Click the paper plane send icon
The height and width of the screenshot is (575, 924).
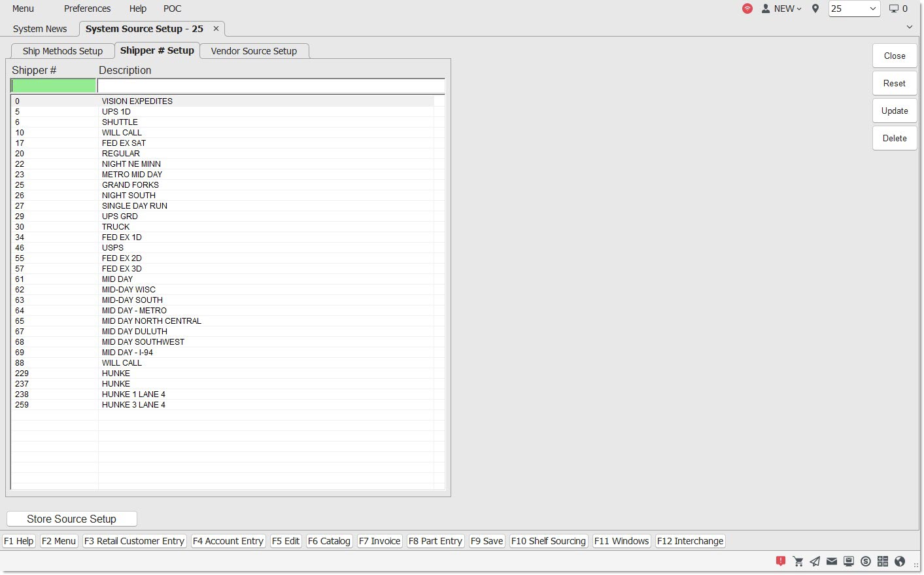(x=815, y=561)
